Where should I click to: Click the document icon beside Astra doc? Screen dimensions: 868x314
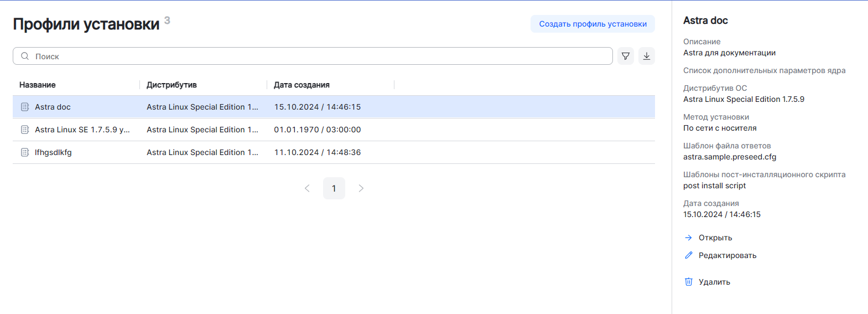(x=25, y=107)
